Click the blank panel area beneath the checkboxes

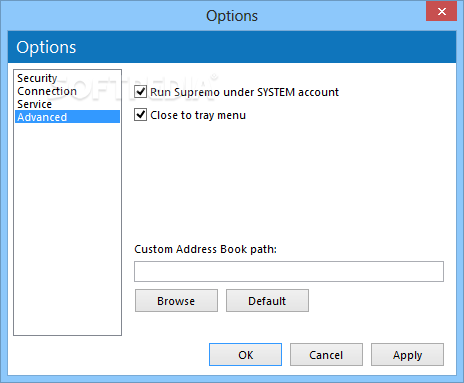[x=289, y=182]
